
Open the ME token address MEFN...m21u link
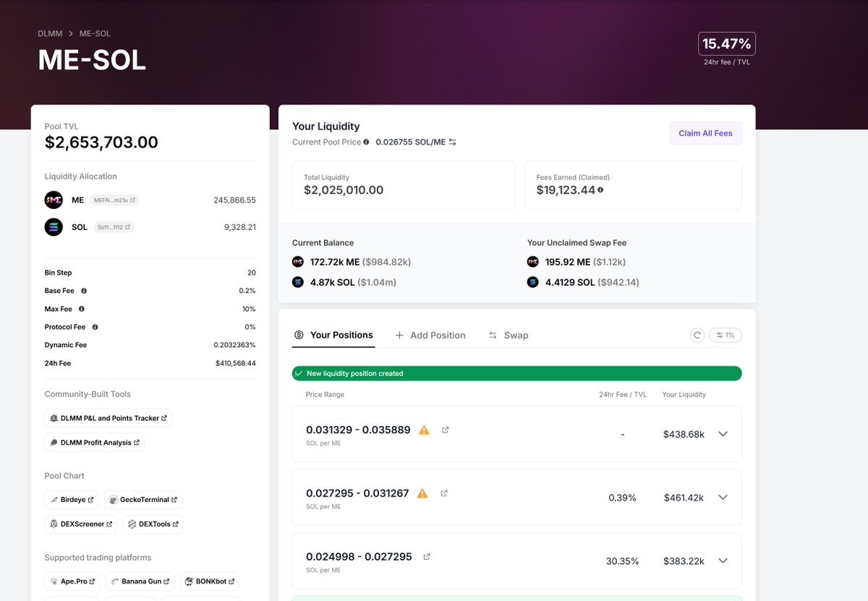(x=114, y=200)
